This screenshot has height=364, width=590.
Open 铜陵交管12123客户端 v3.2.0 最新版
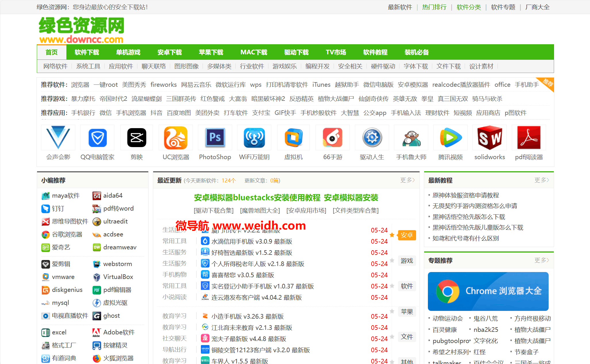[261, 350]
